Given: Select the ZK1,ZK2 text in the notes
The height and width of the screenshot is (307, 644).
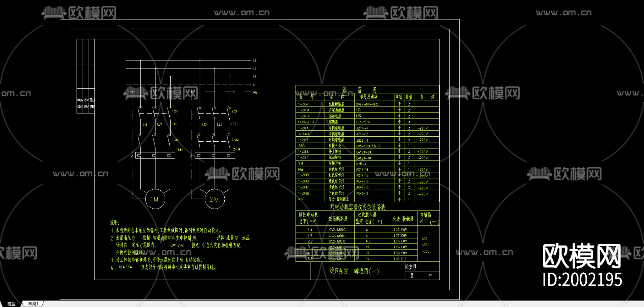Looking at the screenshot, I should coord(177,245).
